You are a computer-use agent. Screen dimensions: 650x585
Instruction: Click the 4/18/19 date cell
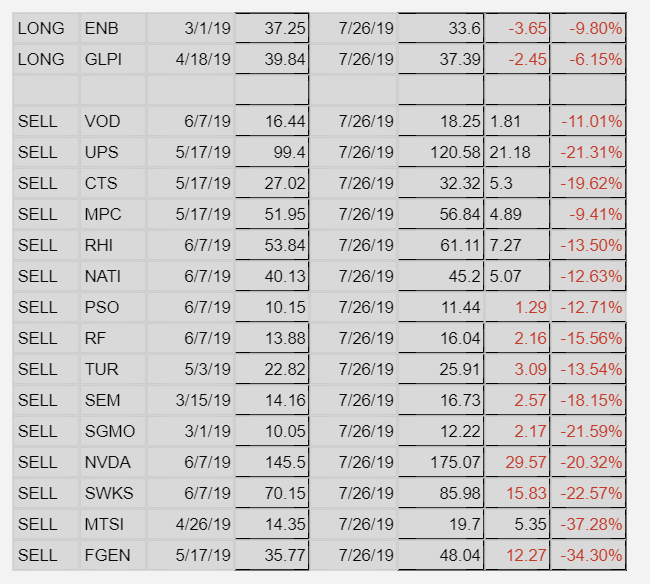[x=190, y=60]
